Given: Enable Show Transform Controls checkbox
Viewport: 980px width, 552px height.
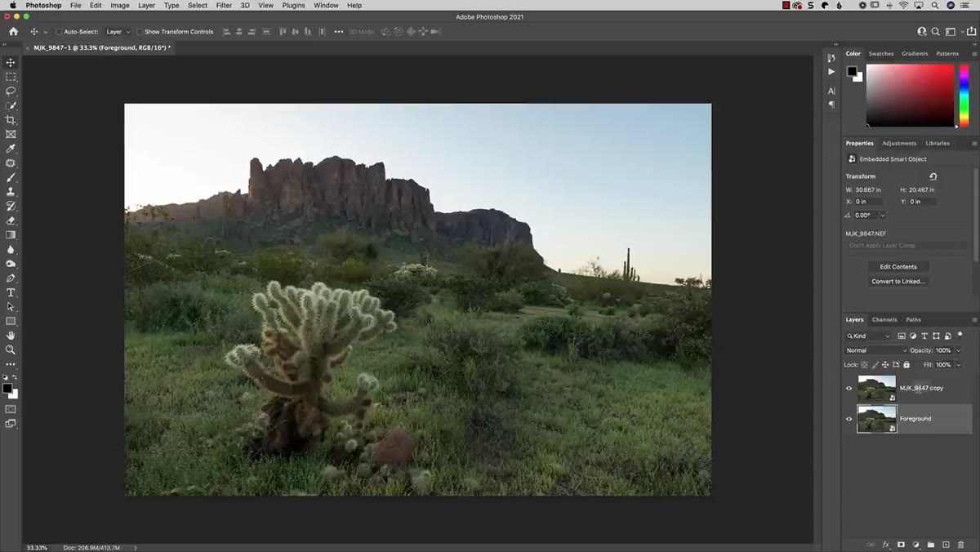Looking at the screenshot, I should (x=139, y=32).
